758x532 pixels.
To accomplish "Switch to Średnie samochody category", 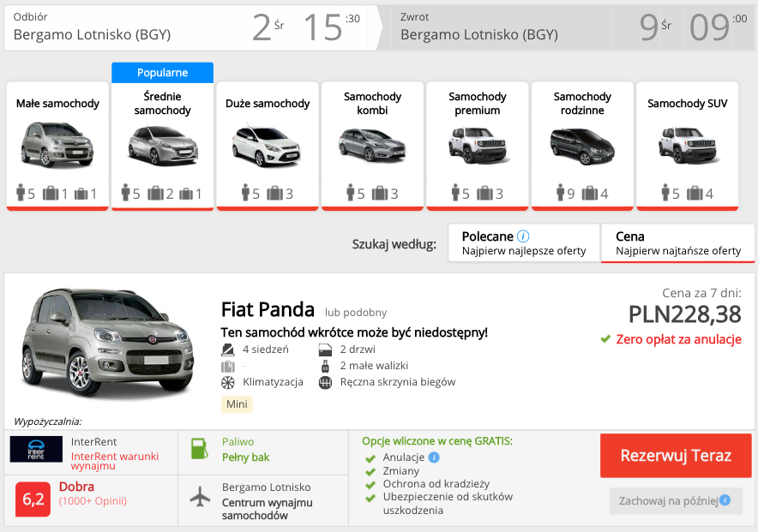I will point(162,141).
